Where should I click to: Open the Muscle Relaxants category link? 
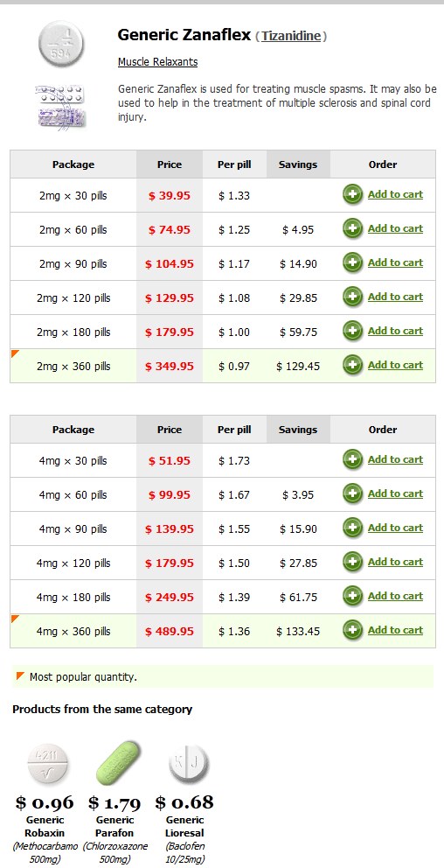click(x=157, y=62)
